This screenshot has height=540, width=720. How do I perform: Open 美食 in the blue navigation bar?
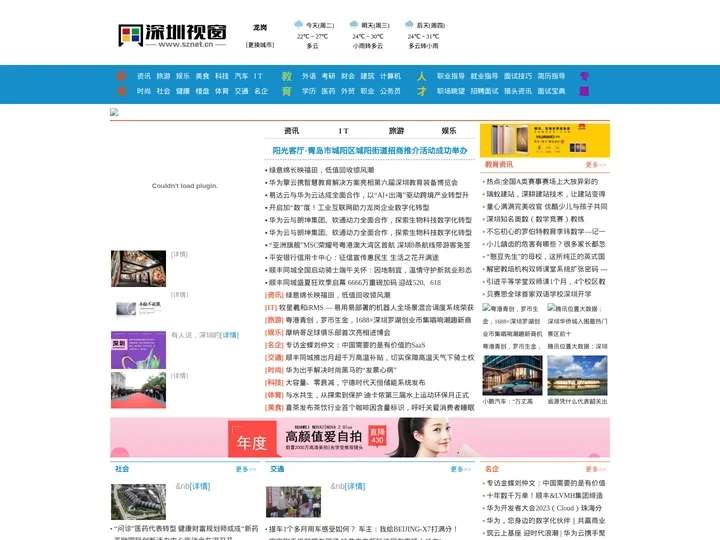click(202, 76)
